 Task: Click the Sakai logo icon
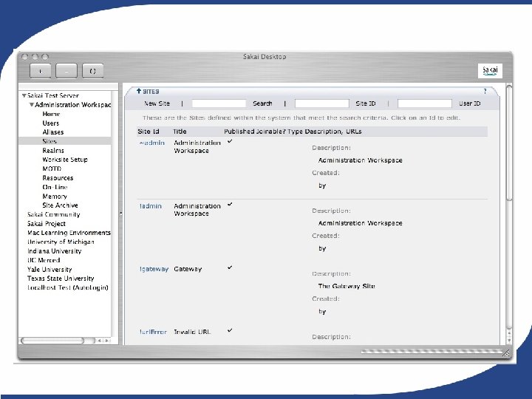490,71
